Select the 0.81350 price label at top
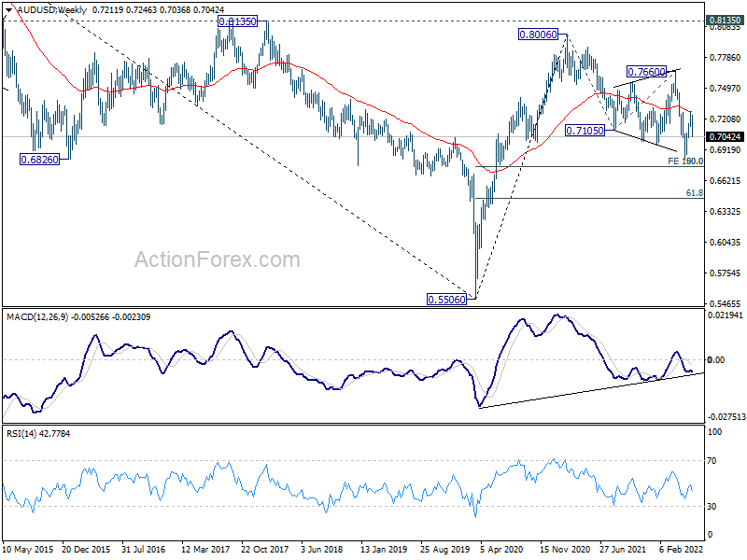 click(237, 21)
